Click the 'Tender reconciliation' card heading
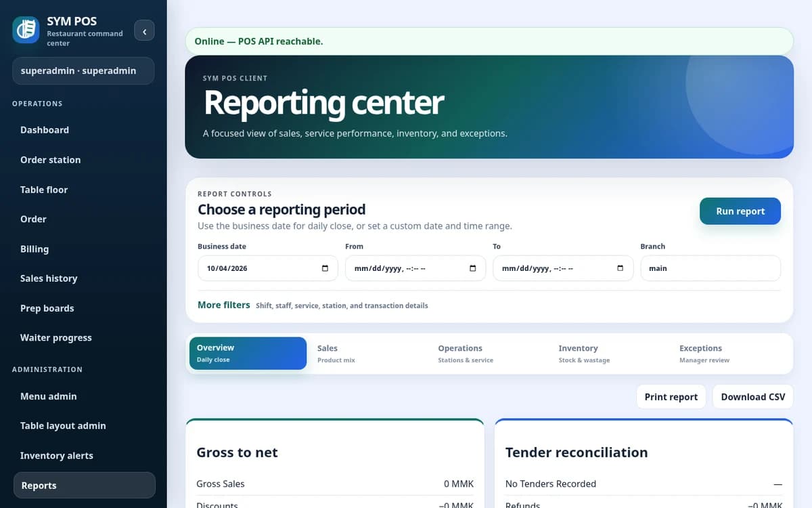The height and width of the screenshot is (508, 812). point(577,452)
